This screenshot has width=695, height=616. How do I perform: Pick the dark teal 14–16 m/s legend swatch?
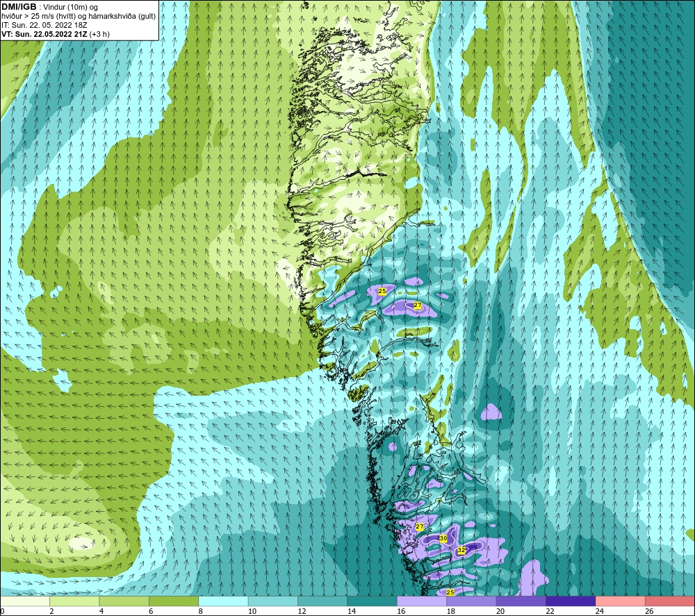pyautogui.click(x=373, y=601)
